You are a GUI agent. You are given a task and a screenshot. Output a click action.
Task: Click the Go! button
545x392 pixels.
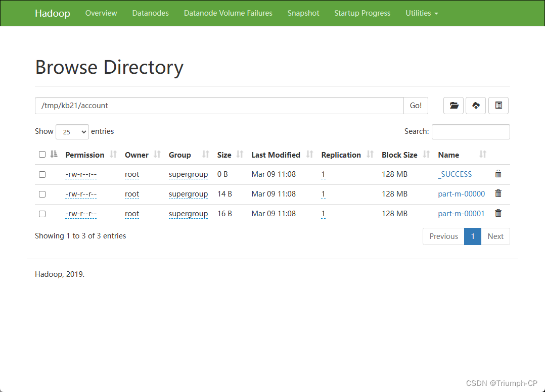[x=416, y=106]
